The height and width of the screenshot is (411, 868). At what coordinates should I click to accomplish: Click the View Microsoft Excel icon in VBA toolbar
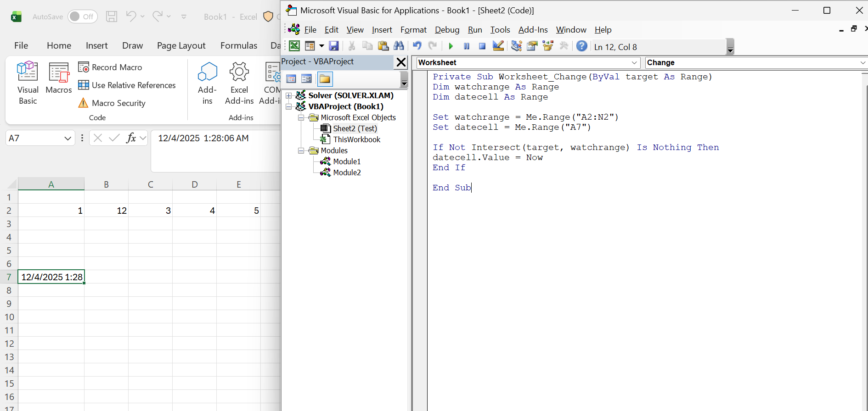pos(294,46)
